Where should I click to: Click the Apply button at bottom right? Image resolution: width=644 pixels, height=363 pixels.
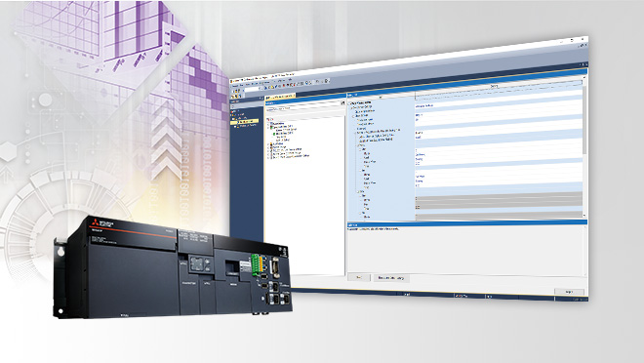[569, 292]
